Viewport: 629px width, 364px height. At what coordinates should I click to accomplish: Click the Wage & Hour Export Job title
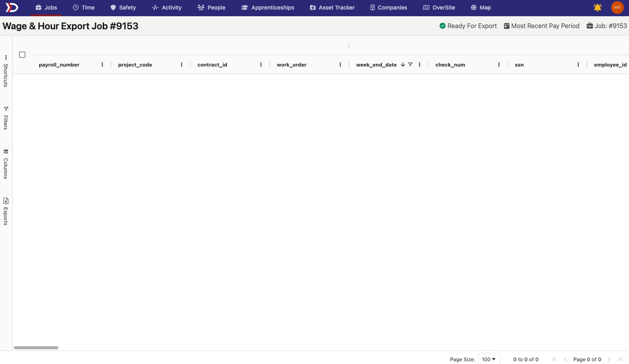(x=71, y=26)
